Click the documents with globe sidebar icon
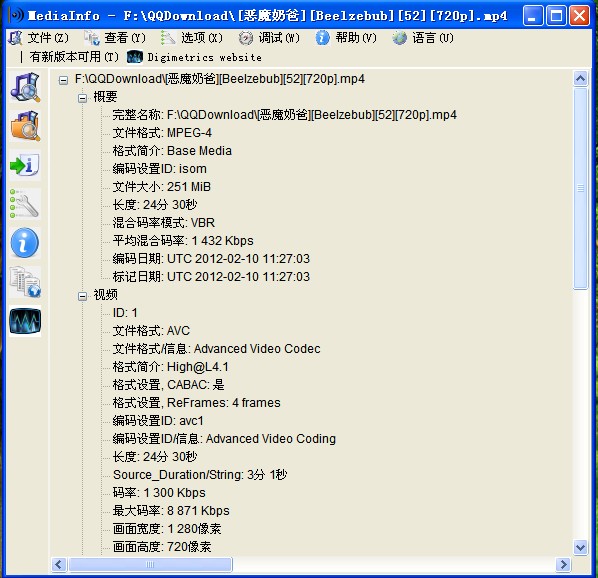 (25, 282)
